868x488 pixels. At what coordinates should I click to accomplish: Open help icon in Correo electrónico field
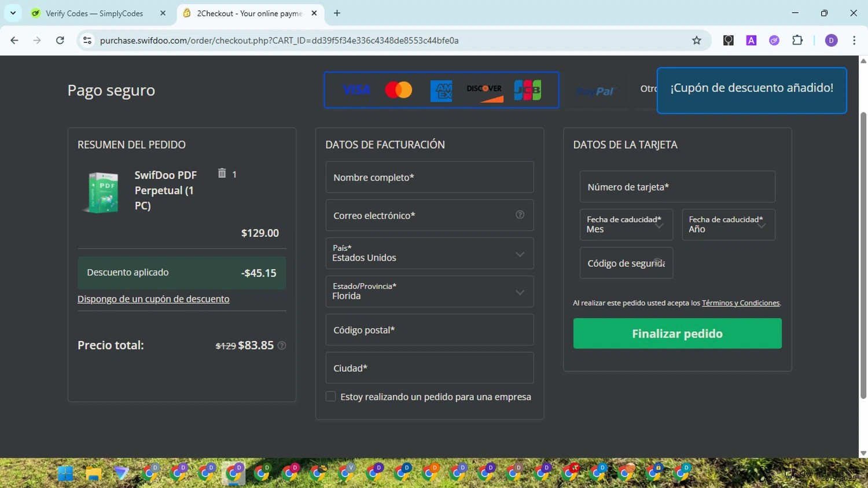click(520, 215)
